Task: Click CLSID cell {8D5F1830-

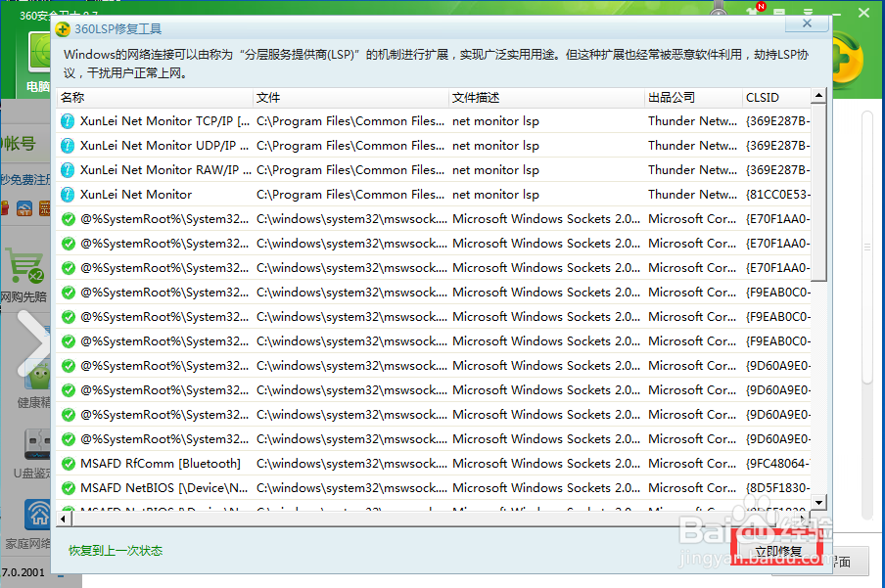Action: pyautogui.click(x=777, y=488)
